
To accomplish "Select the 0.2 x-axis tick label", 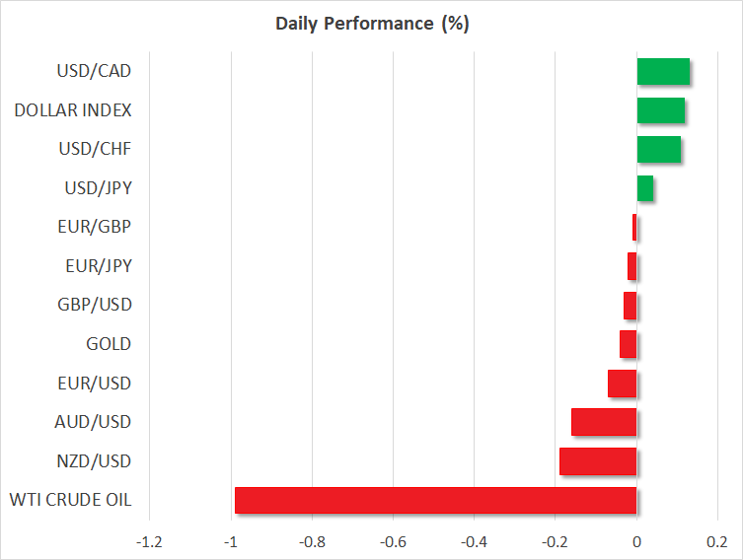I will (717, 541).
